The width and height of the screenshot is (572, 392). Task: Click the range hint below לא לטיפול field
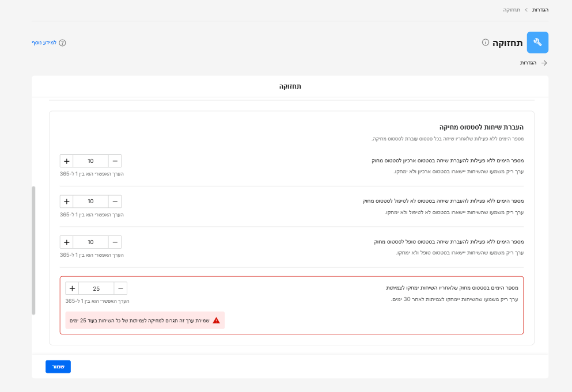(92, 214)
